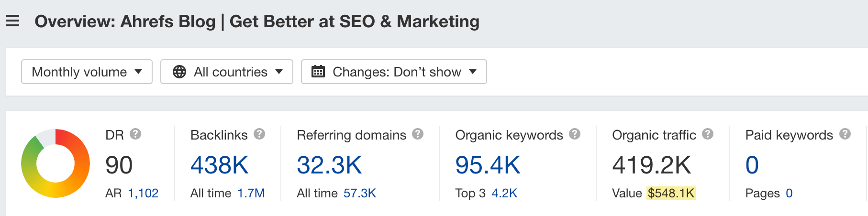Click the highlighted $548.1K traffic value
Viewport: 868px width, 216px height.
click(671, 193)
